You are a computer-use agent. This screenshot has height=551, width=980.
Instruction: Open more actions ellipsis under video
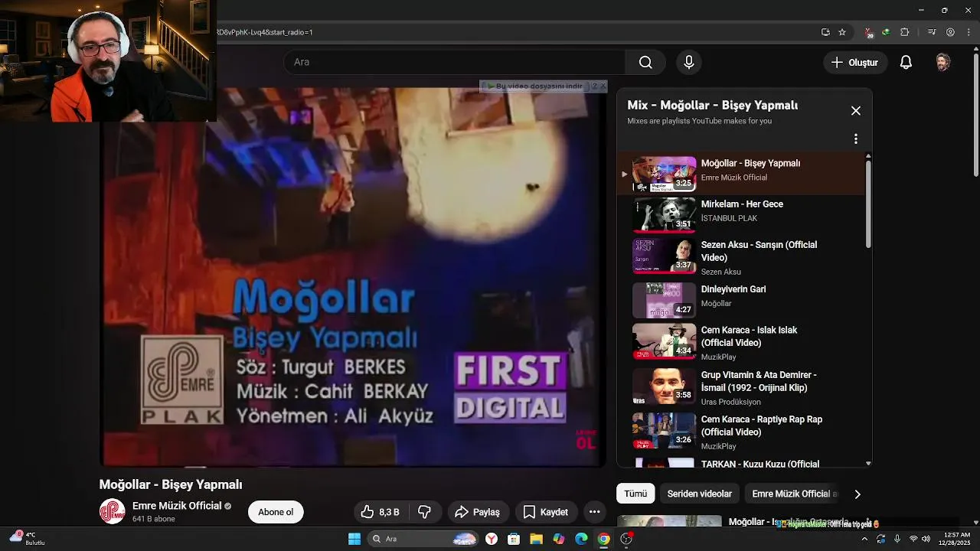click(x=594, y=512)
